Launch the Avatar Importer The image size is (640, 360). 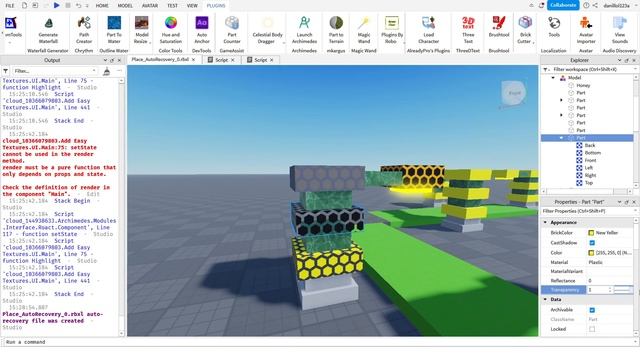[x=586, y=23]
